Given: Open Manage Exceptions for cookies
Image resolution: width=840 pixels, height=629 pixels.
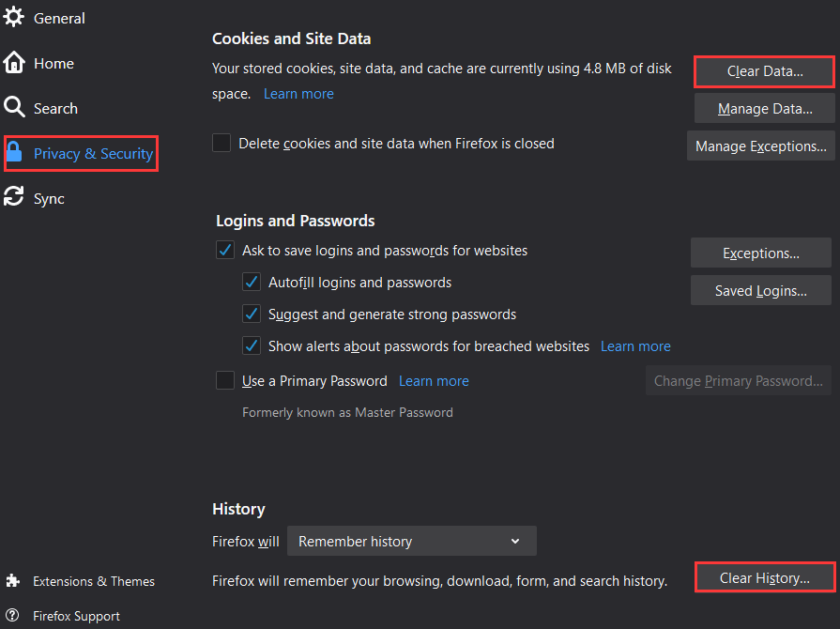Looking at the screenshot, I should (x=761, y=146).
